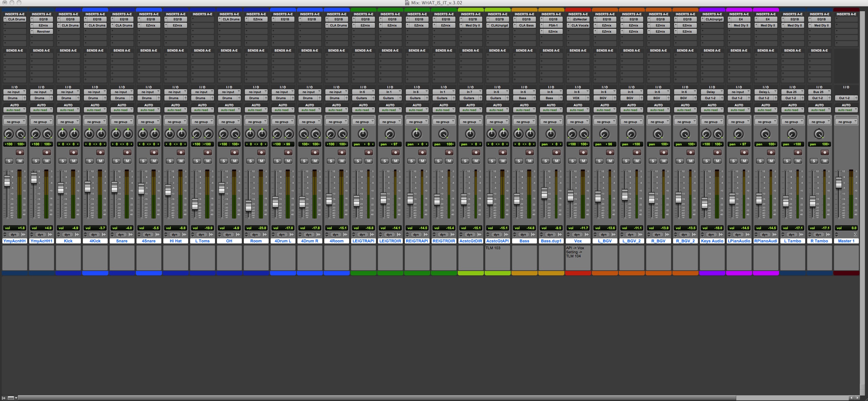Click record arm button on Vox track
The height and width of the screenshot is (401, 868).
(x=583, y=152)
